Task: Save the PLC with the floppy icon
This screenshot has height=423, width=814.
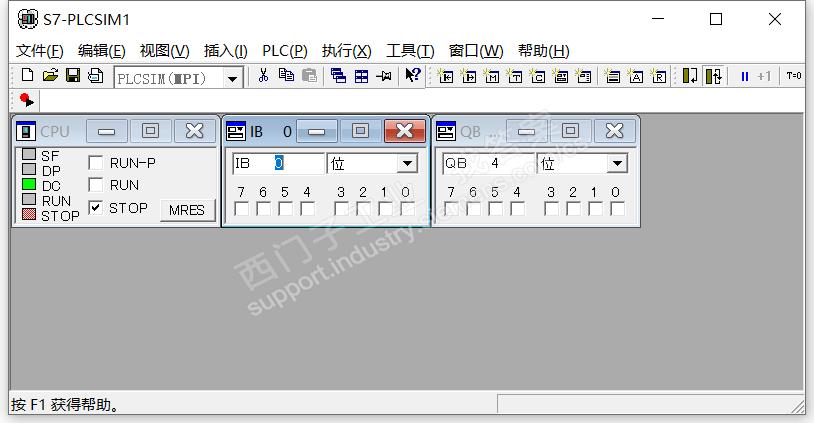Action: [x=73, y=76]
